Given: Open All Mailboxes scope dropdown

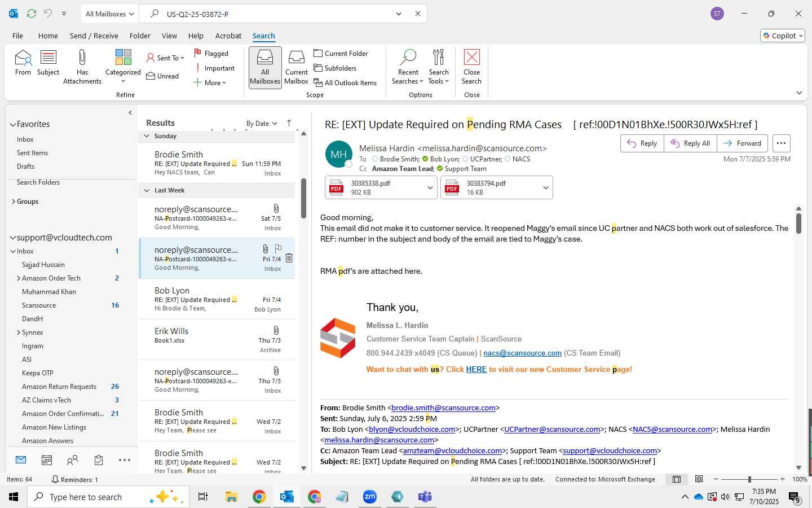Looking at the screenshot, I should [x=110, y=14].
